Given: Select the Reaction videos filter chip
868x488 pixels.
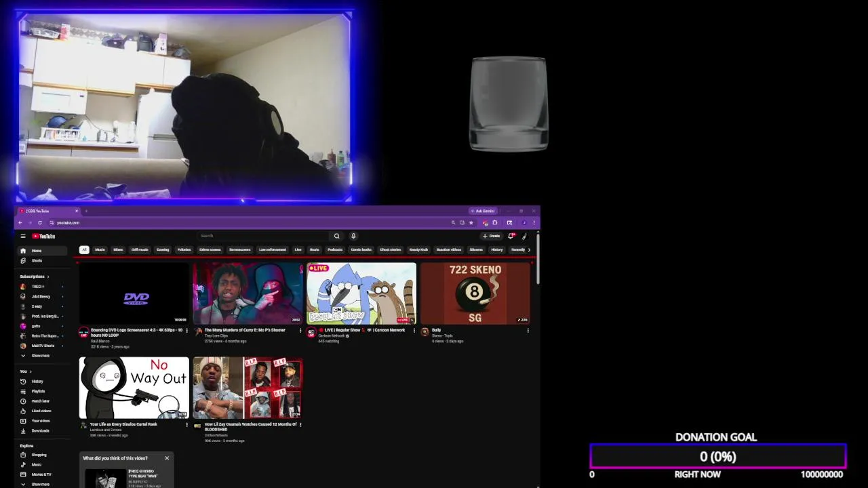Looking at the screenshot, I should (449, 249).
